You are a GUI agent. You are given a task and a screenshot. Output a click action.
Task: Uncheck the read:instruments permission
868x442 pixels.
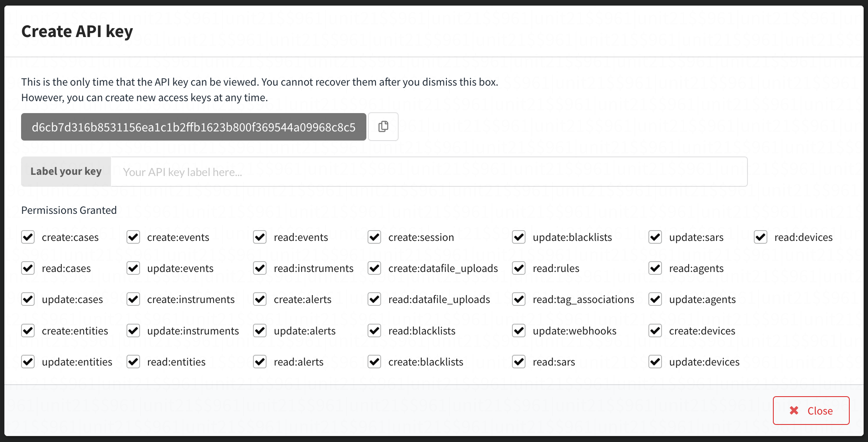(260, 268)
